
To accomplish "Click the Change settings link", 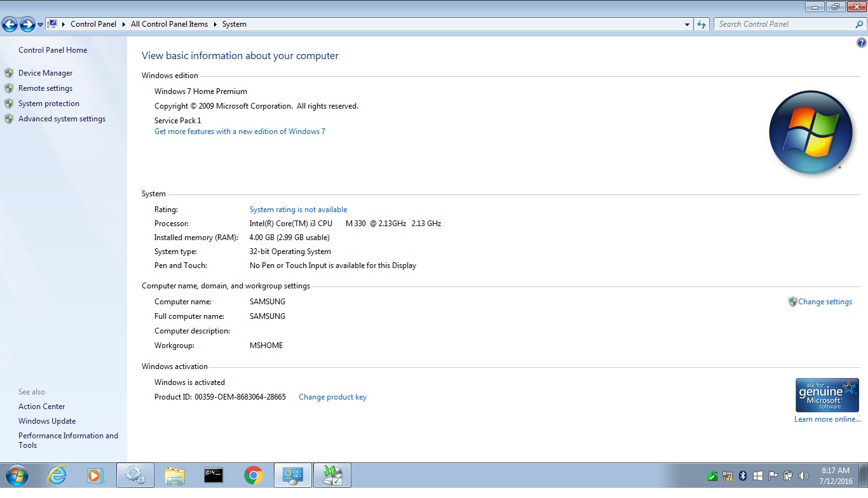I will [x=825, y=302].
